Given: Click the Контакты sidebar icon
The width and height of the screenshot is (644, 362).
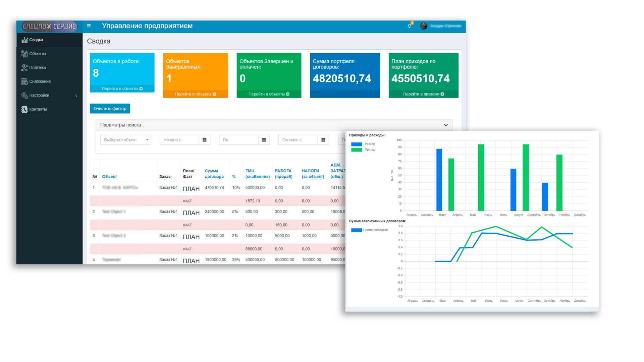Looking at the screenshot, I should coord(24,109).
